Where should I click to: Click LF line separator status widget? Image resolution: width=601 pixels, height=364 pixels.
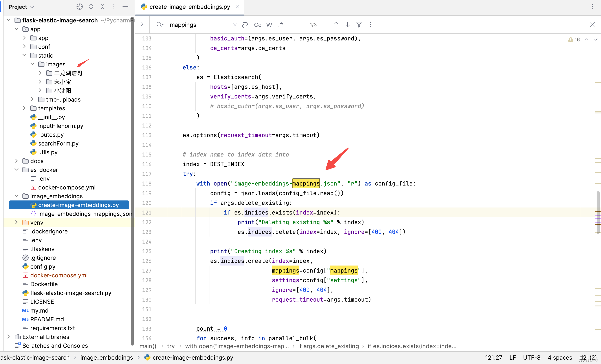tap(513, 357)
